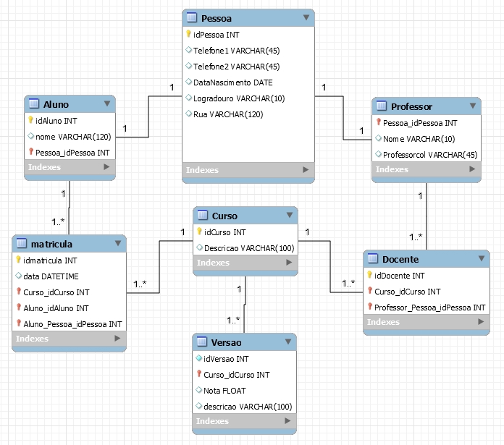Click the primary key icon beside idPessoa
This screenshot has height=445, width=504.
coord(189,34)
